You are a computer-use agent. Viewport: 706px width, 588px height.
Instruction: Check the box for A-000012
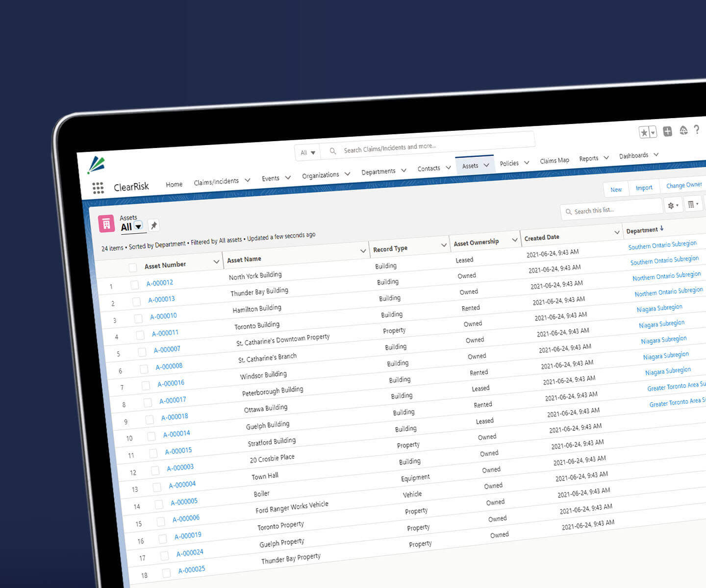pyautogui.click(x=135, y=285)
